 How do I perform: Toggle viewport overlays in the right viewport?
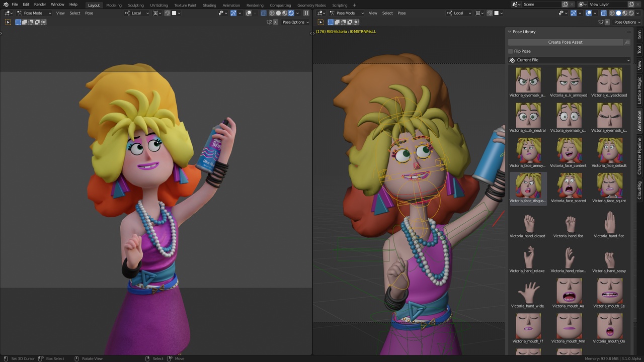pos(588,13)
